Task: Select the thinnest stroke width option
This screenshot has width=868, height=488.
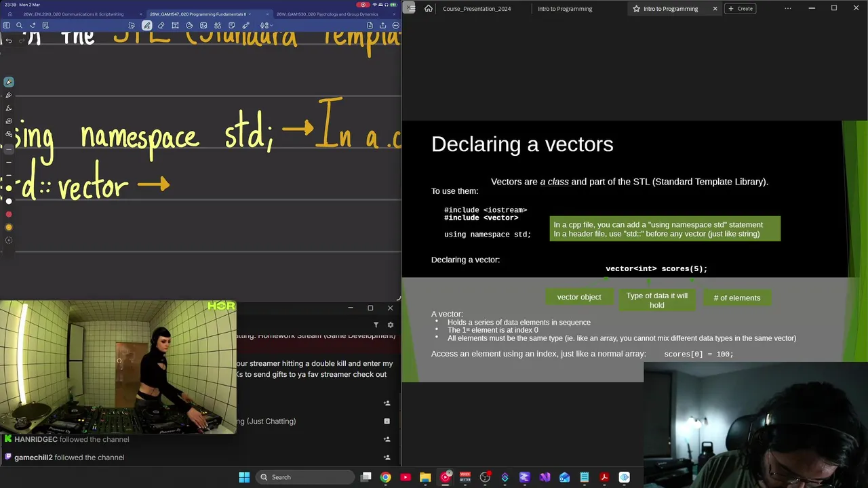Action: (x=9, y=150)
